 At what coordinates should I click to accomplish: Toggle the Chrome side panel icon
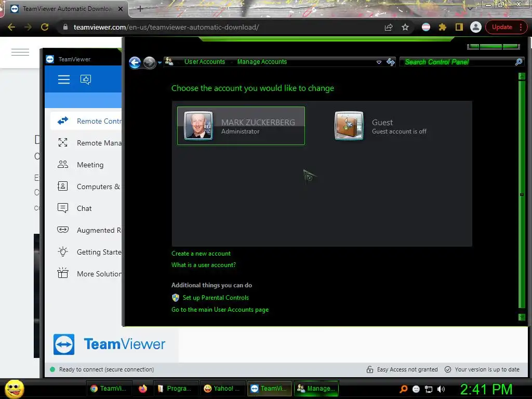pos(459,27)
